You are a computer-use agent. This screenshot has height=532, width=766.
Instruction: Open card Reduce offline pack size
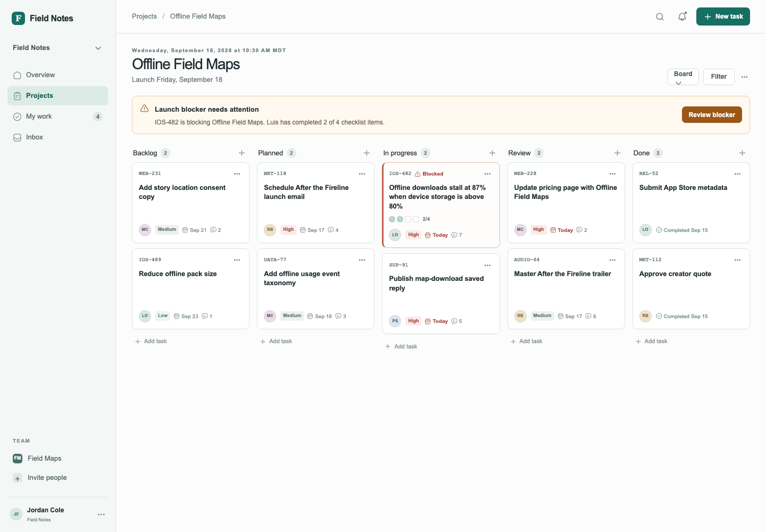(190, 289)
